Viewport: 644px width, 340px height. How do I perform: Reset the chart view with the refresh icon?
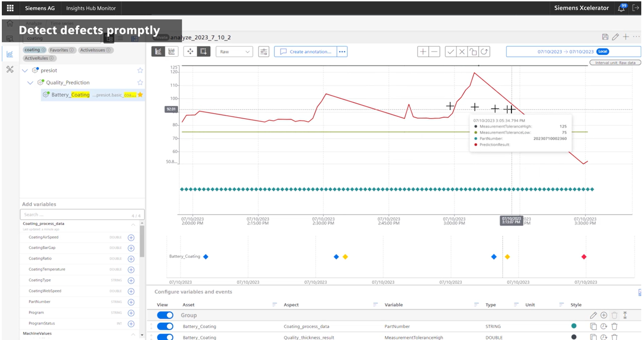tap(484, 51)
